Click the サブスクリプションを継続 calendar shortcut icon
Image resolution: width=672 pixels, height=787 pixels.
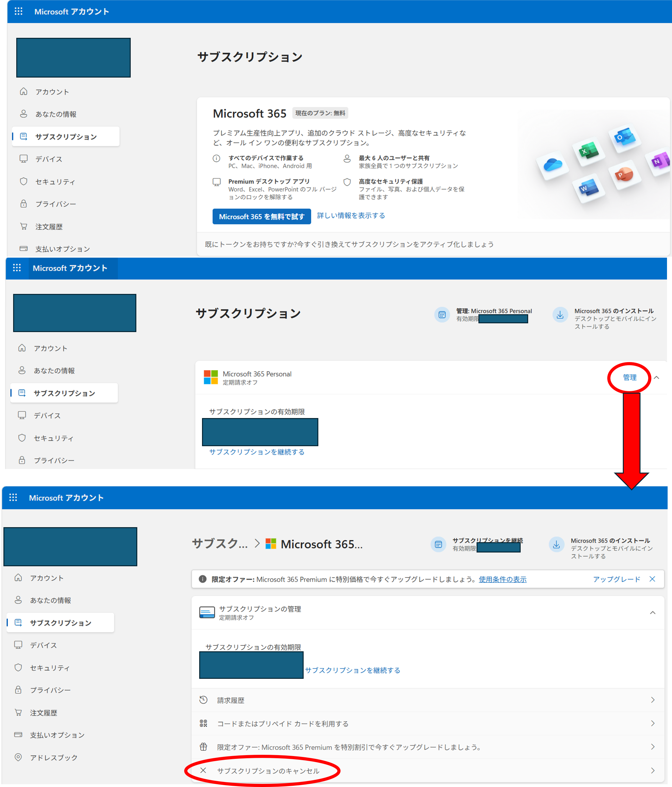pos(438,545)
